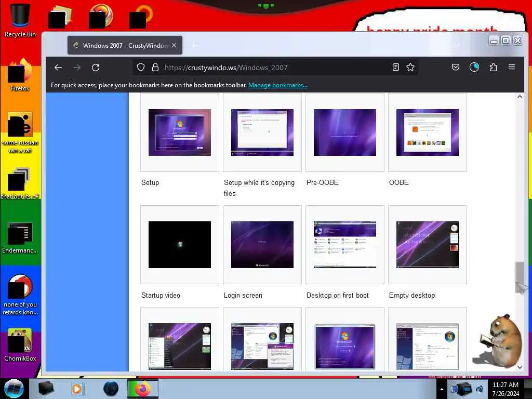Click the hamster reading a book mascot
532x399 pixels.
click(x=498, y=341)
